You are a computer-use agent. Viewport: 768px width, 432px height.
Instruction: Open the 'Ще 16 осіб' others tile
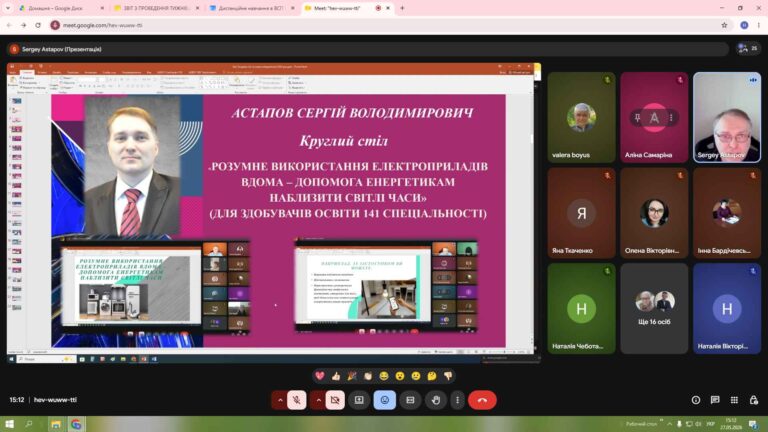pos(654,309)
